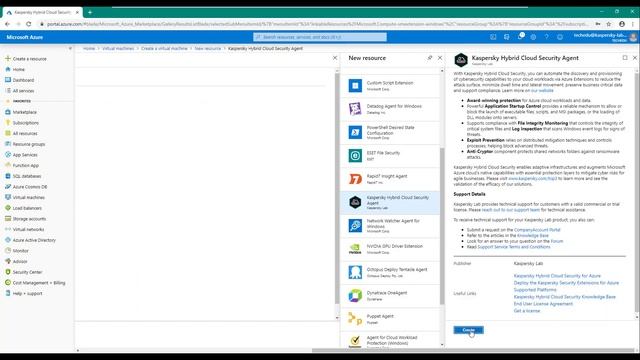The image size is (640, 360).
Task: Open the Forum link
Action: click(557, 241)
